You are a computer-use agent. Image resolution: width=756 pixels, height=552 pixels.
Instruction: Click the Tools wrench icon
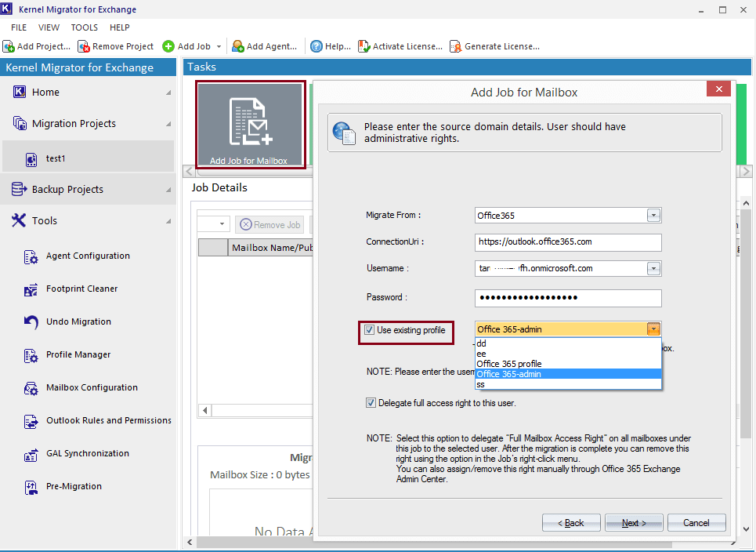pos(19,220)
